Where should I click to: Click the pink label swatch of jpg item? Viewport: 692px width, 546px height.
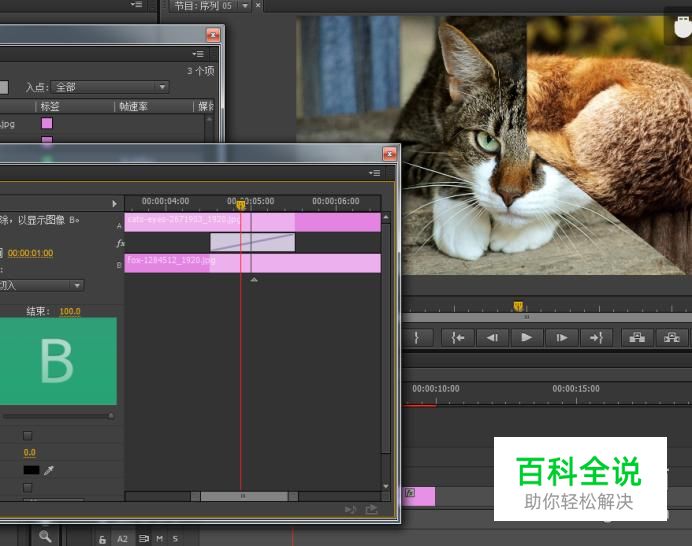(47, 123)
